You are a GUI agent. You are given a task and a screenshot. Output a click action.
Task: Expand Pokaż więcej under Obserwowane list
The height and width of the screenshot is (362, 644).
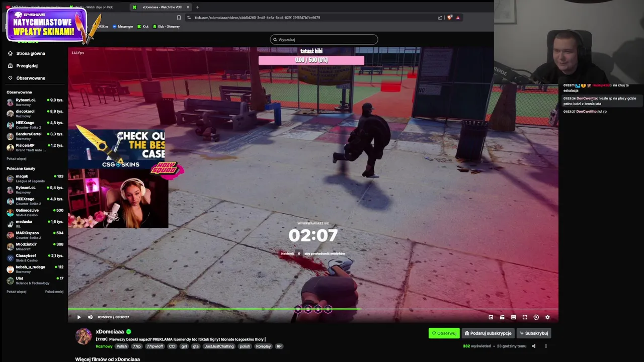coord(16,158)
